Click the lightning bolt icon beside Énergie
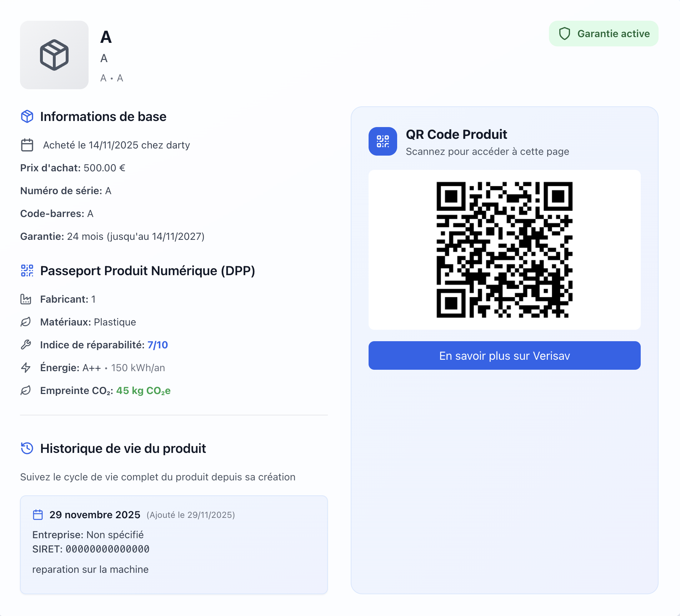680x616 pixels. [26, 368]
